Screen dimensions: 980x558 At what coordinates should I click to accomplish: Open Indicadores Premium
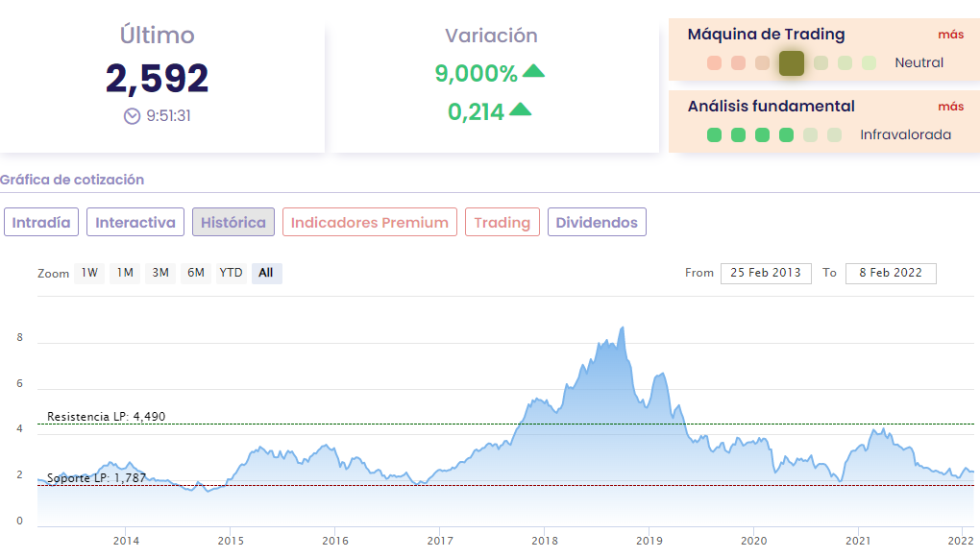[x=370, y=223]
